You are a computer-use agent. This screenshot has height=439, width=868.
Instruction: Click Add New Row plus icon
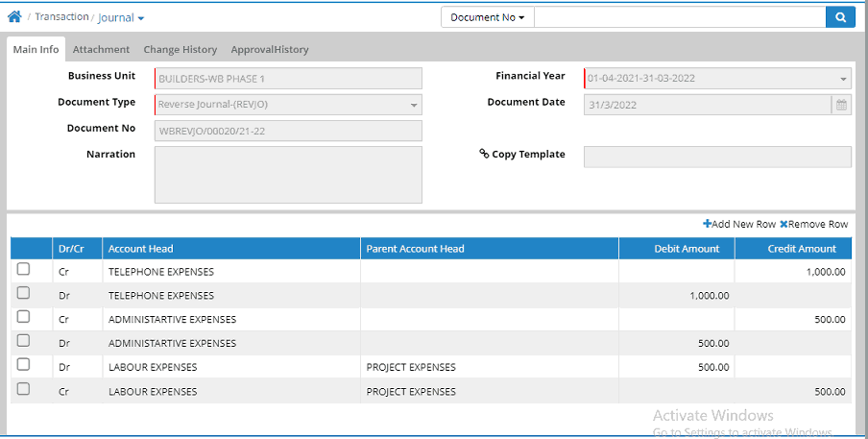click(708, 224)
